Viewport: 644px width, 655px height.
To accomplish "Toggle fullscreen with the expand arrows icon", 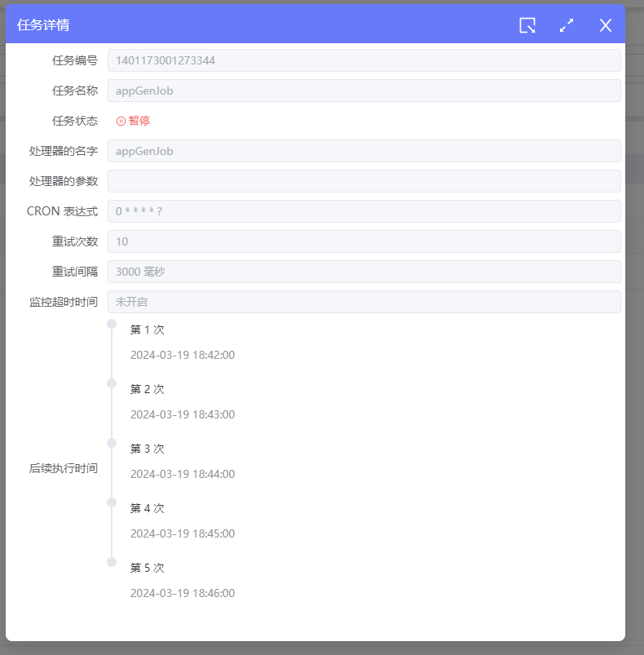I will [567, 25].
